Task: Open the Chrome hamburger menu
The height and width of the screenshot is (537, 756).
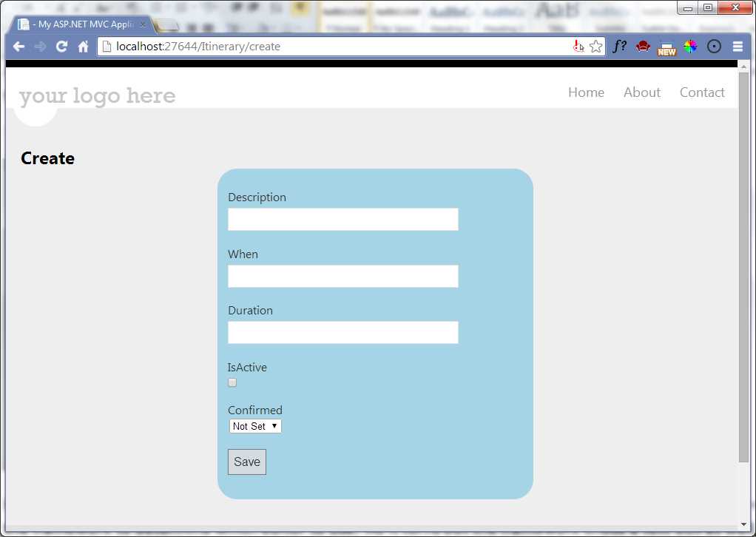Action: tap(738, 46)
